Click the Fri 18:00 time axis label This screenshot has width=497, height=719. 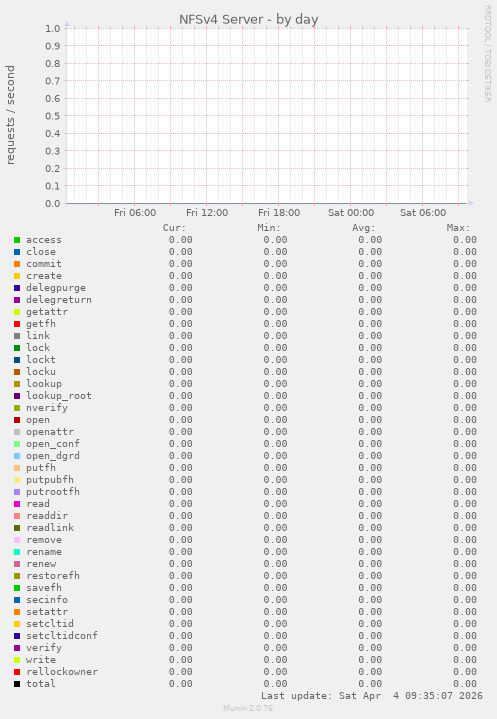click(279, 213)
